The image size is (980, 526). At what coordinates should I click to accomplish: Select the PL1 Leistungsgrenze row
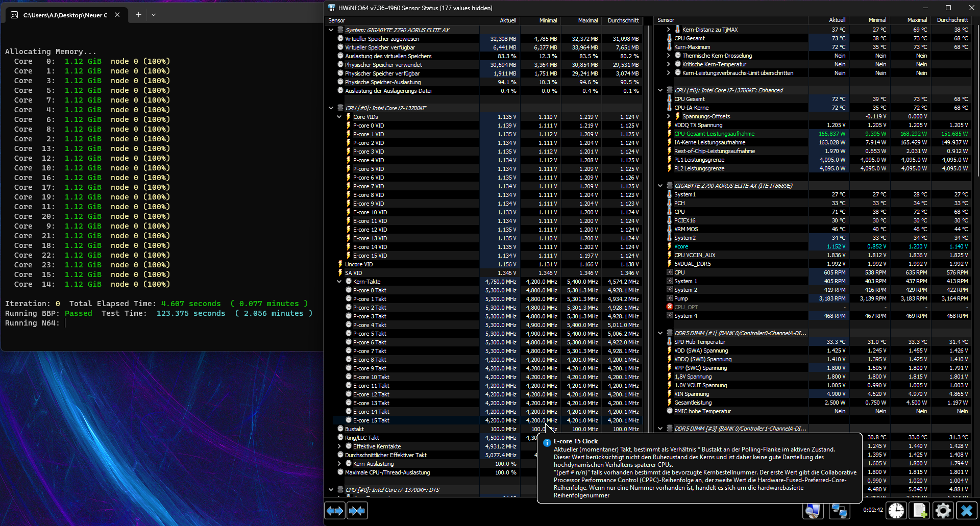point(813,160)
